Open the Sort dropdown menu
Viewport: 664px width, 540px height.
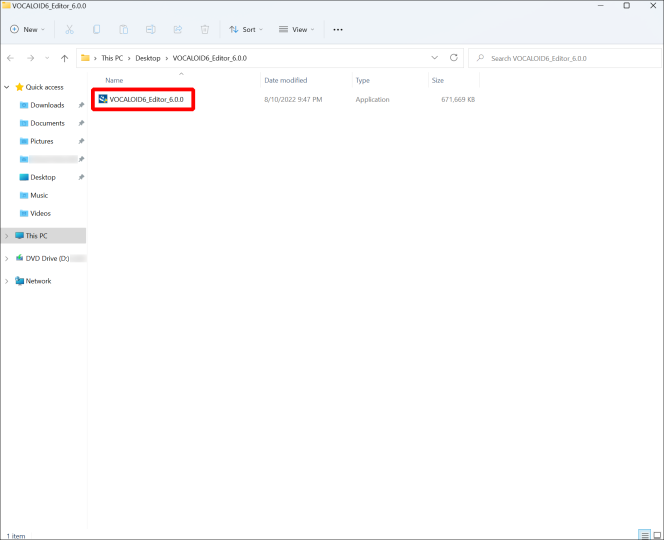point(243,30)
